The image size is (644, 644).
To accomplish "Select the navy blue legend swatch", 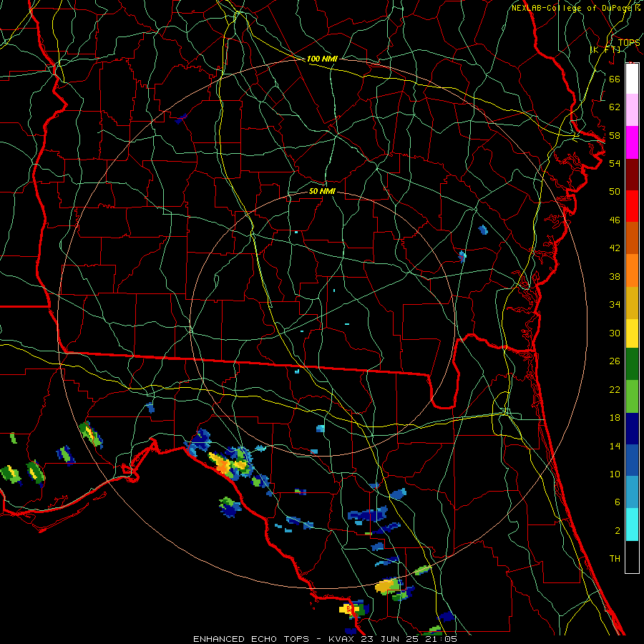I will 632,429.
